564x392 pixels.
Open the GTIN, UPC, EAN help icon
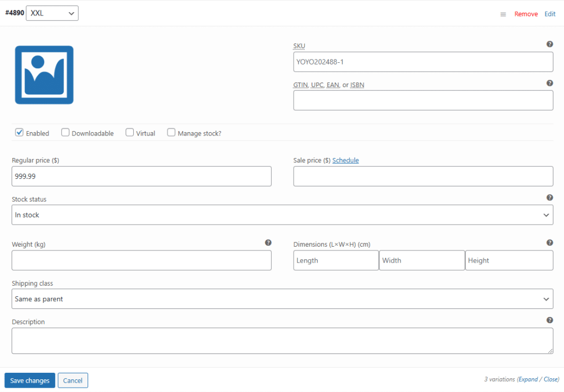click(x=550, y=83)
